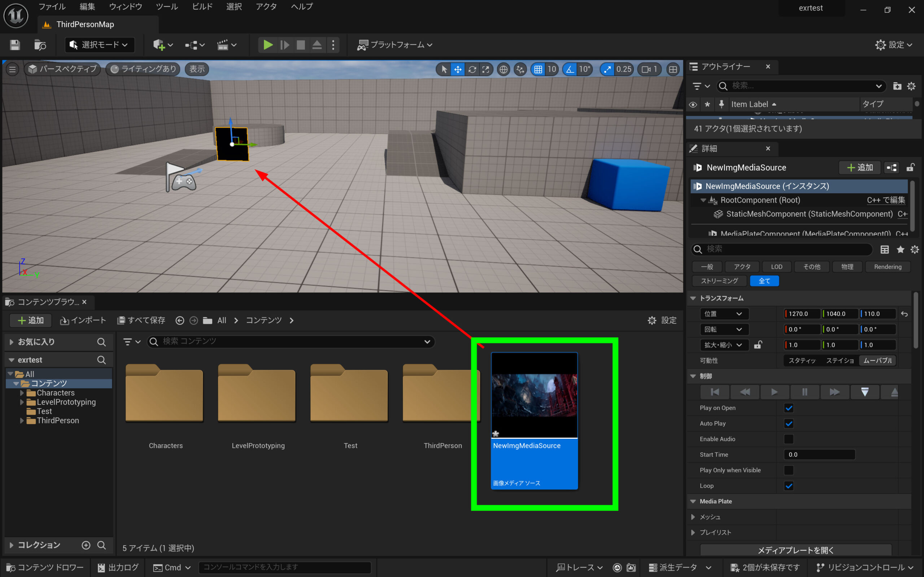Open the ビルド menu

click(202, 6)
